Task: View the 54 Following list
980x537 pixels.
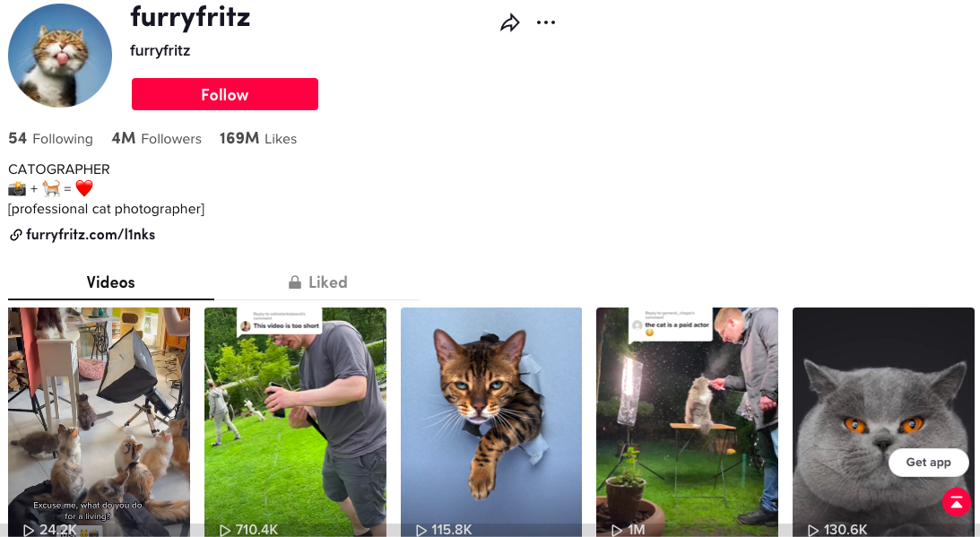Action: (x=50, y=139)
